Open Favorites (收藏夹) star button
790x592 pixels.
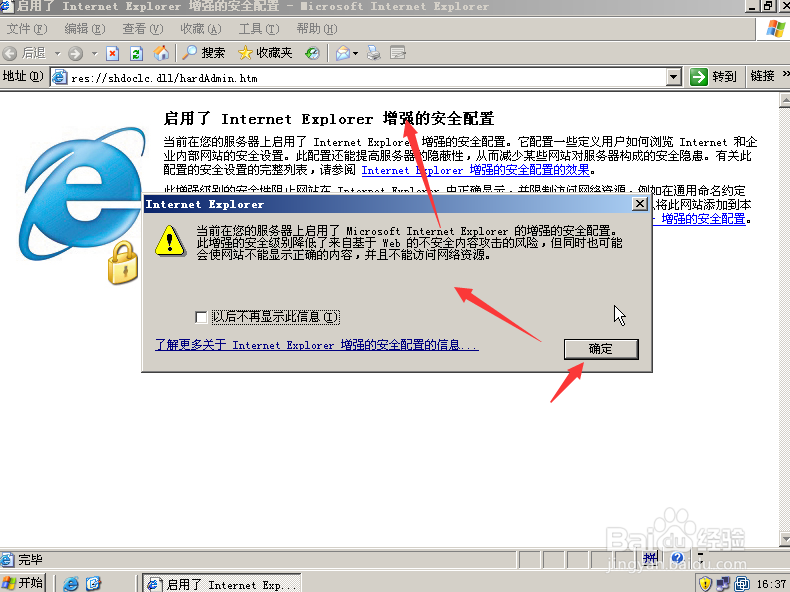[265, 53]
